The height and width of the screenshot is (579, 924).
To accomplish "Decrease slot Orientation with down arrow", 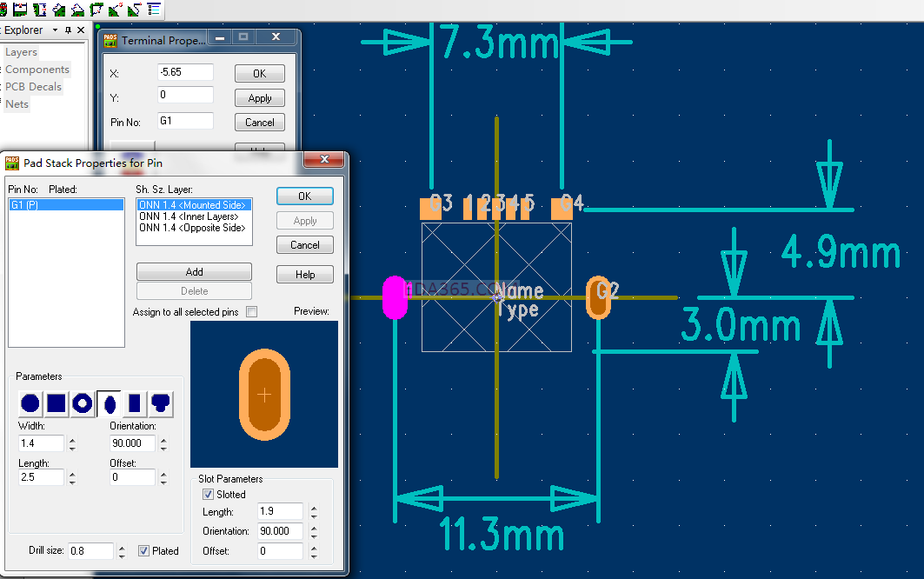I will [x=314, y=536].
